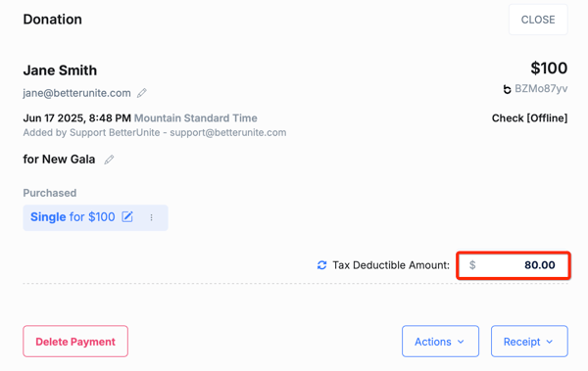Click the $100 total amount
Viewport: 588px width, 371px height.
(x=549, y=69)
